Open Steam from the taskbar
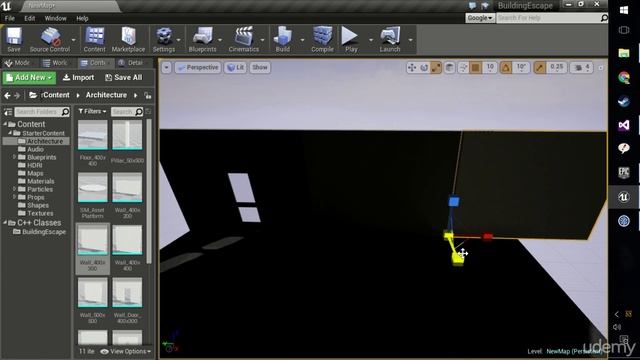This screenshot has width=640, height=360. 624,101
